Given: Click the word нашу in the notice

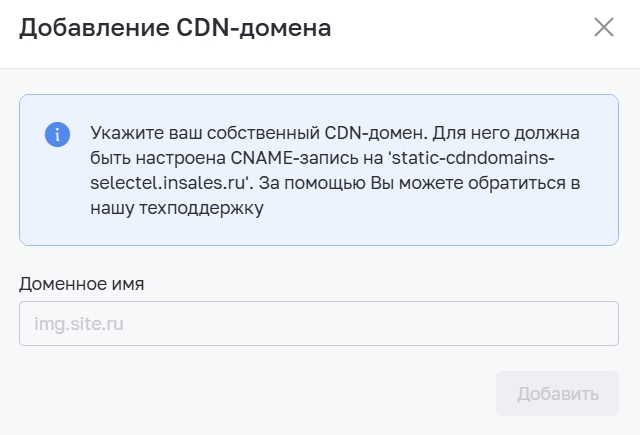Looking at the screenshot, I should pyautogui.click(x=112, y=209).
